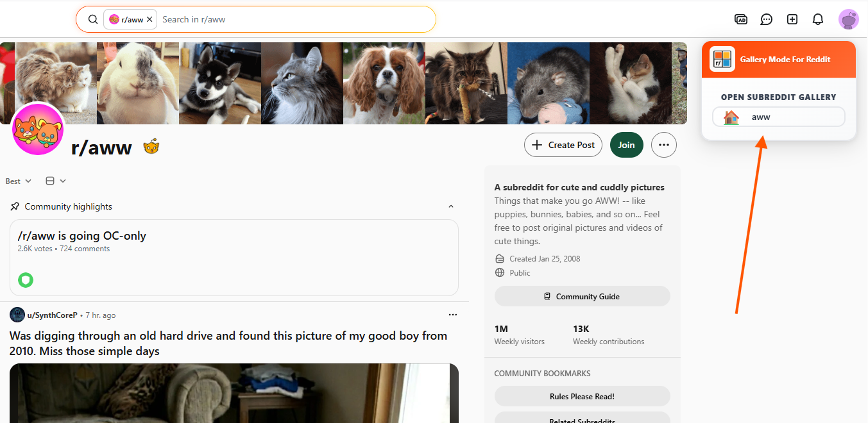Click the search magnifying glass icon
868x423 pixels.
click(x=93, y=19)
